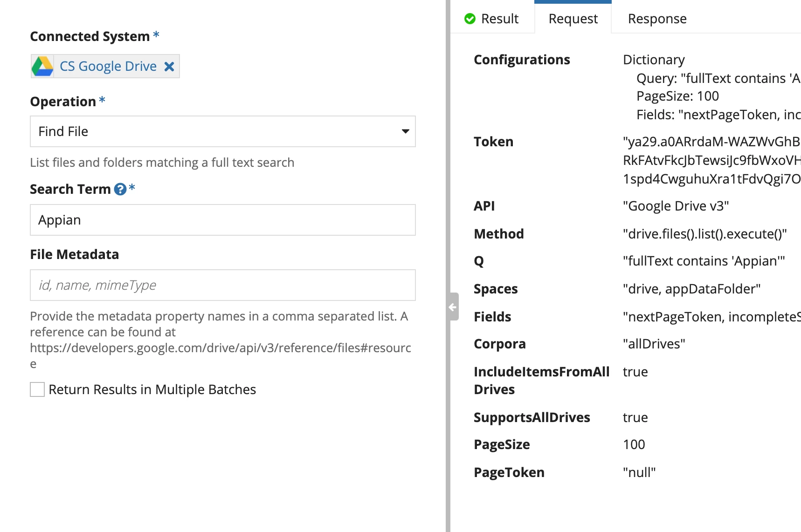Click the Google Drive logo icon

(42, 66)
